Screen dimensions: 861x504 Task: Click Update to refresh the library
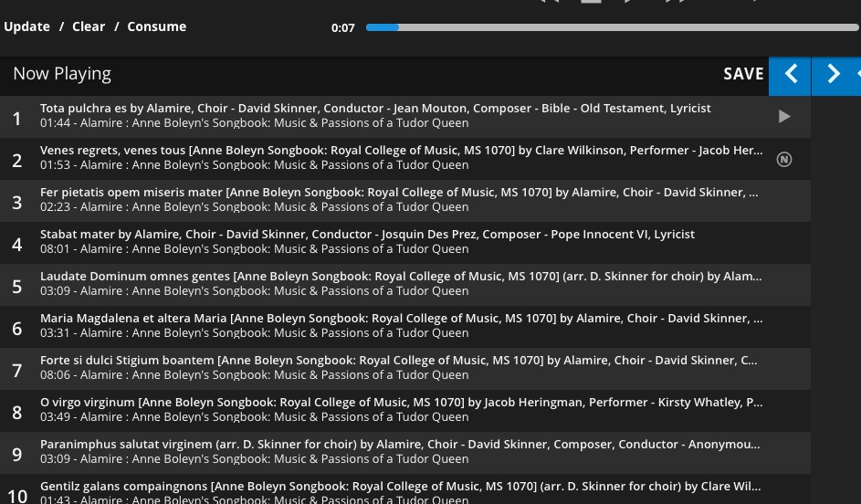tap(26, 26)
